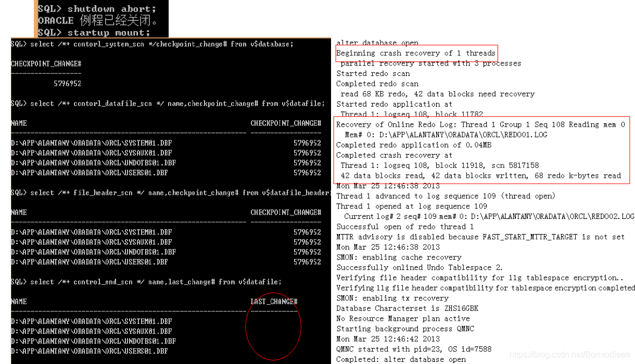Click 'SMON: enabling cache recovery' log line
This screenshot has width=635, height=364.
pos(399,257)
